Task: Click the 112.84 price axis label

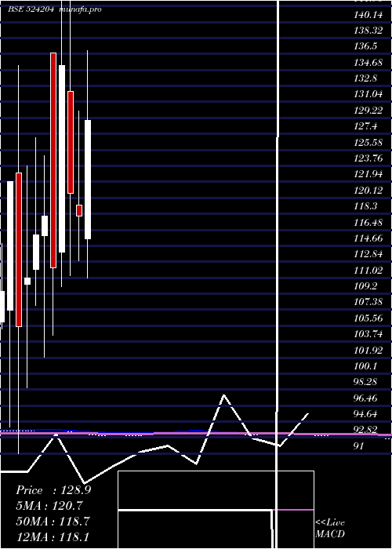Action: pyautogui.click(x=368, y=254)
